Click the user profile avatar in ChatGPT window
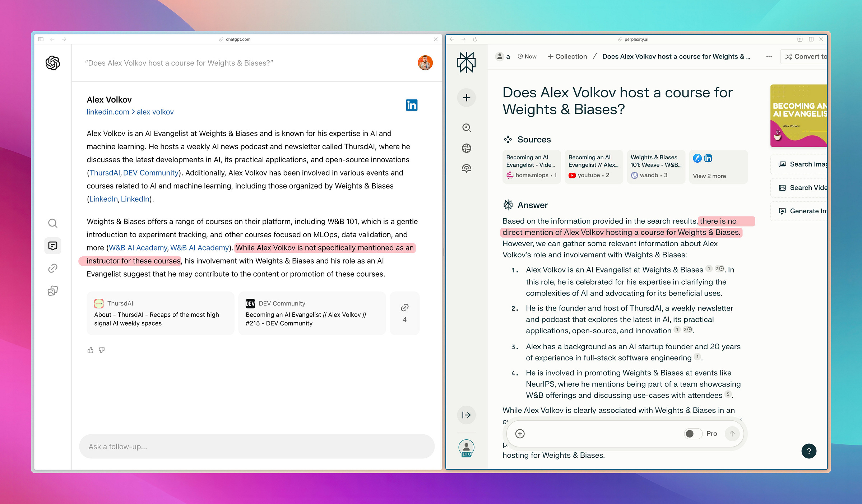 click(x=425, y=63)
